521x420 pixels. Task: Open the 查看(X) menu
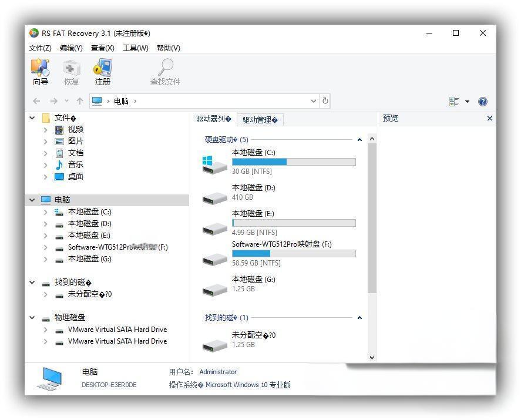[103, 48]
